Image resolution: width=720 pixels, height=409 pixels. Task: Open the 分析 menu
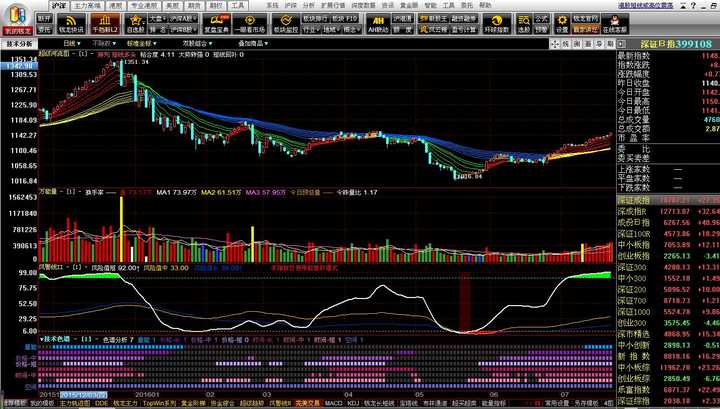click(309, 6)
